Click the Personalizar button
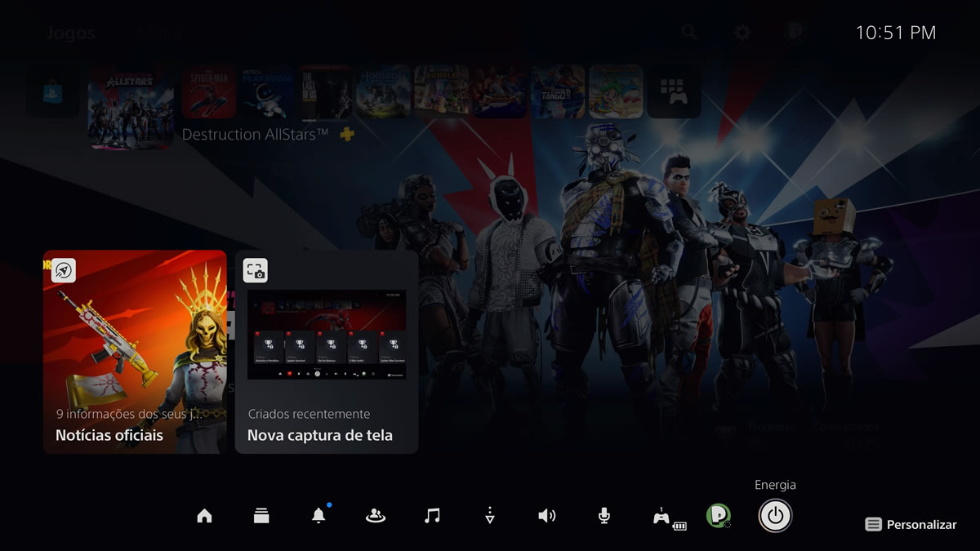The image size is (980, 551). tap(911, 525)
